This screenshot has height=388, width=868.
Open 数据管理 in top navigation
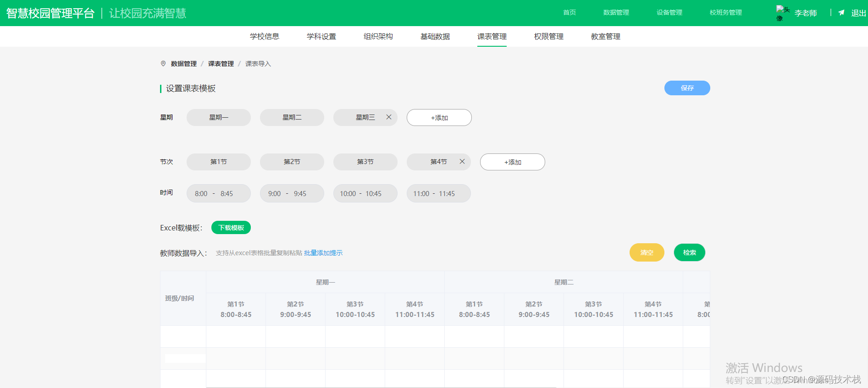[616, 12]
